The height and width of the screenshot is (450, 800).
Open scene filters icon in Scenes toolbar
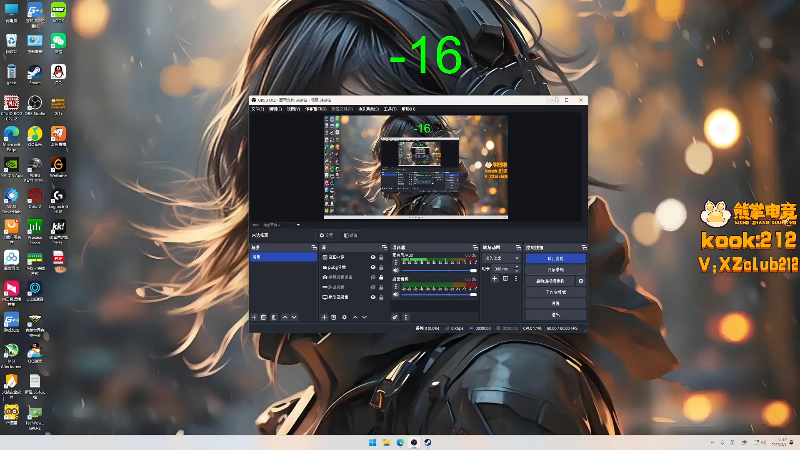pos(274,317)
